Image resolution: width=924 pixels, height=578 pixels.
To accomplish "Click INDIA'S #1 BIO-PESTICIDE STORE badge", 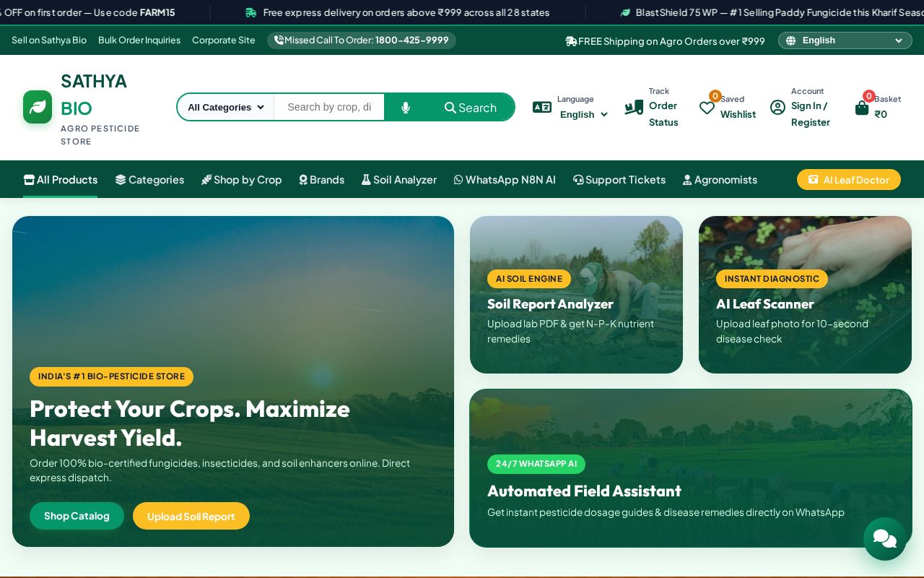I will (111, 376).
